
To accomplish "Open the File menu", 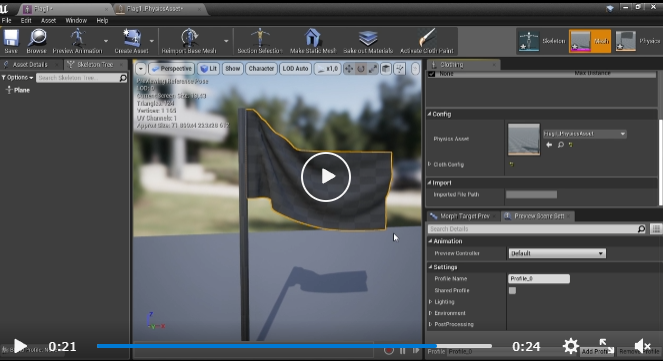I will click(6, 20).
